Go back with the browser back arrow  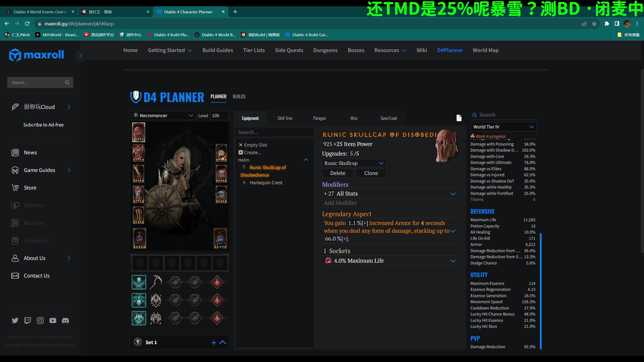tap(7, 24)
